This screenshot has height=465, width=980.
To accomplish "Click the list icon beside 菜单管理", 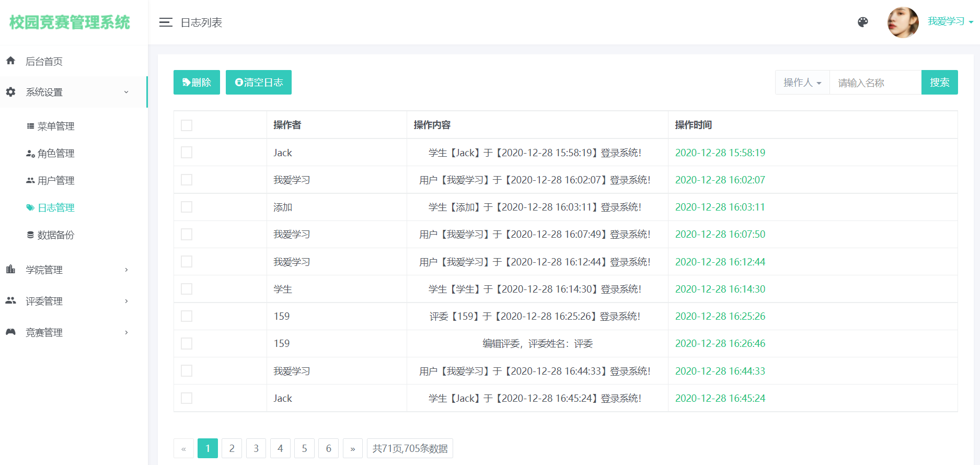I will [x=30, y=126].
